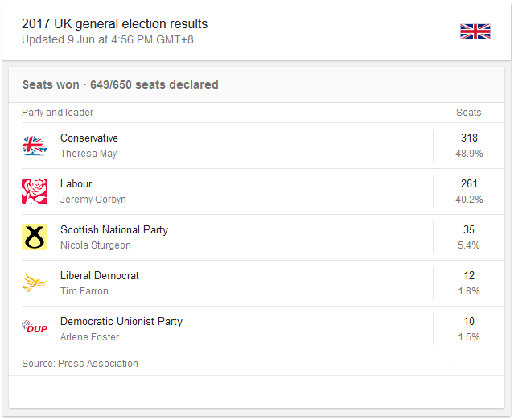Click the Source: Press Association text

[x=80, y=364]
